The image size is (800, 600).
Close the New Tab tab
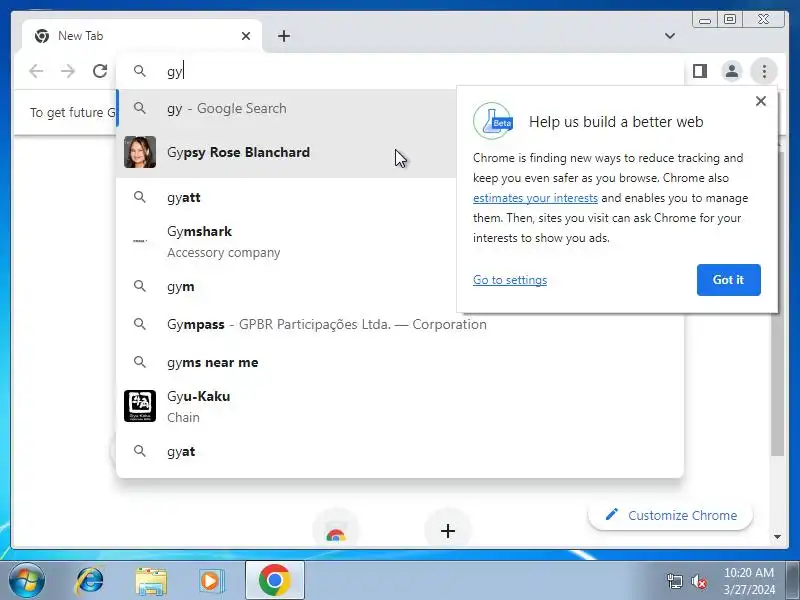[x=246, y=36]
